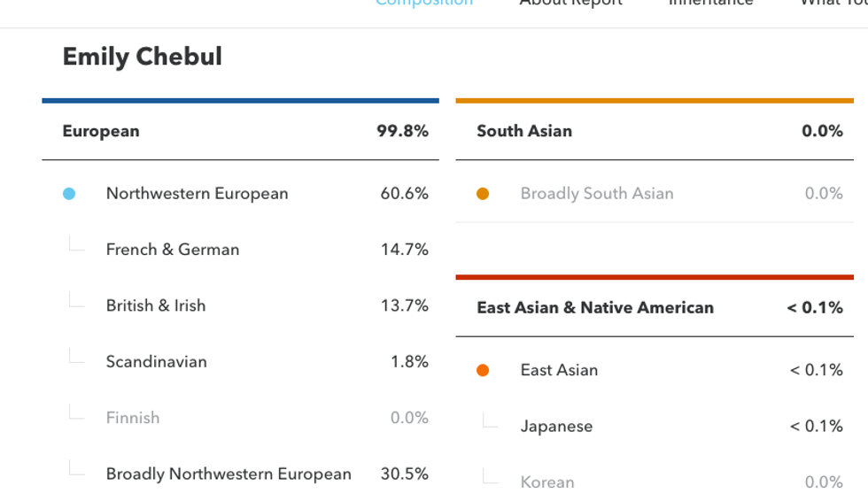Click the Northwestern European label
Viewport: 868px width, 501px height.
[197, 194]
